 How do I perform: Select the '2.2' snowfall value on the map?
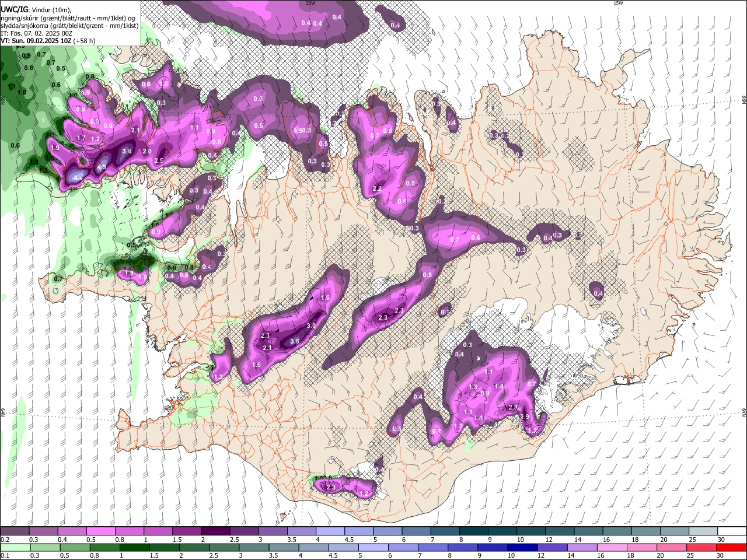[377, 189]
